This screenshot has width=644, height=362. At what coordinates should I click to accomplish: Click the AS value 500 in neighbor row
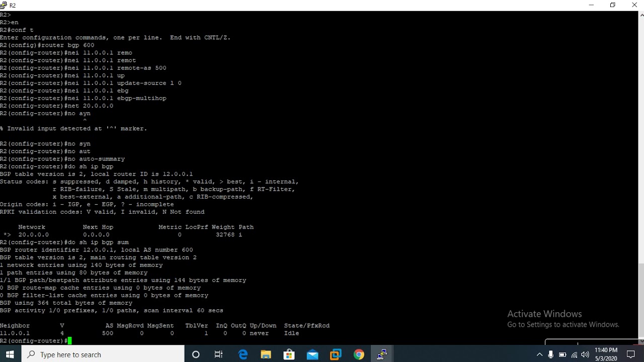(x=107, y=333)
